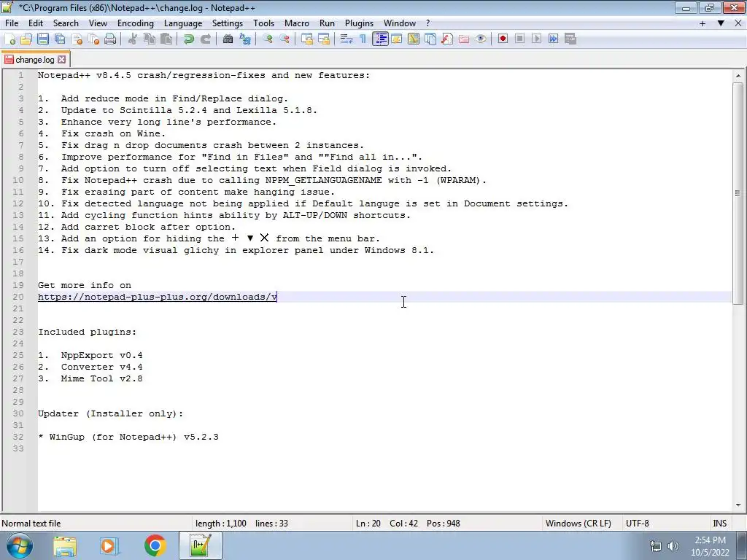The image size is (747, 560).
Task: Open the Plugins menu
Action: [359, 23]
